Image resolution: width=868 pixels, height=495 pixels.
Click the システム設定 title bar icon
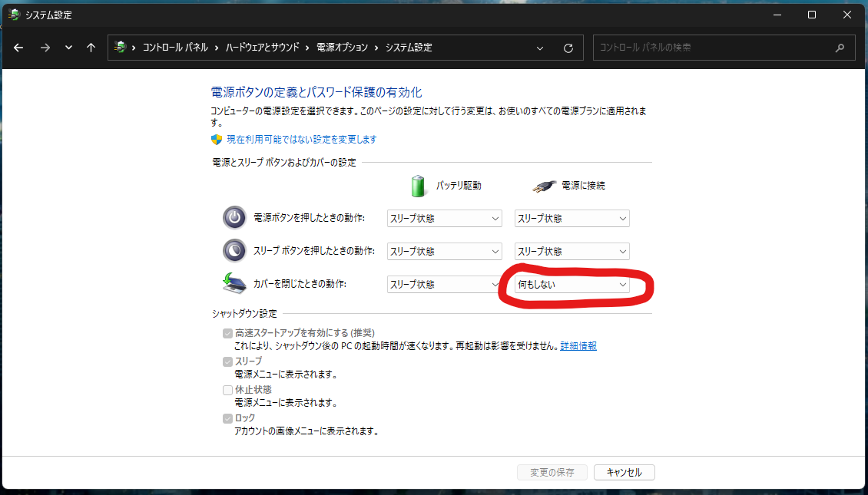(14, 15)
